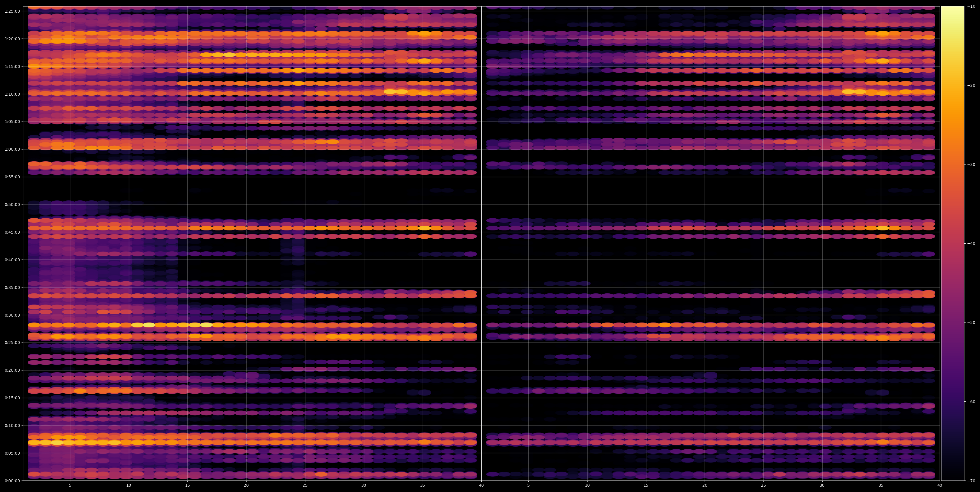Select the −50 colorbar scale label
The image size is (980, 492).
[971, 323]
